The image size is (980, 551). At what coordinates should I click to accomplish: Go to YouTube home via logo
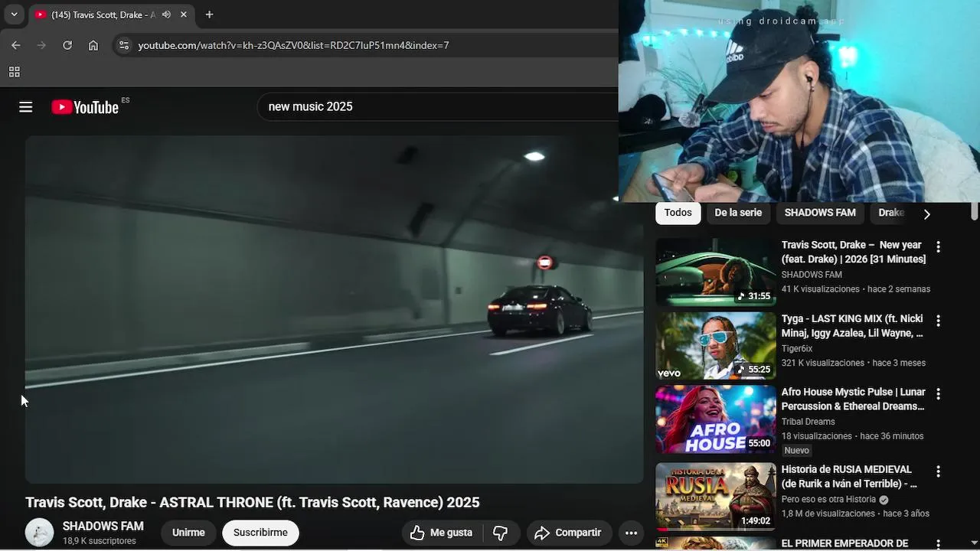[85, 107]
